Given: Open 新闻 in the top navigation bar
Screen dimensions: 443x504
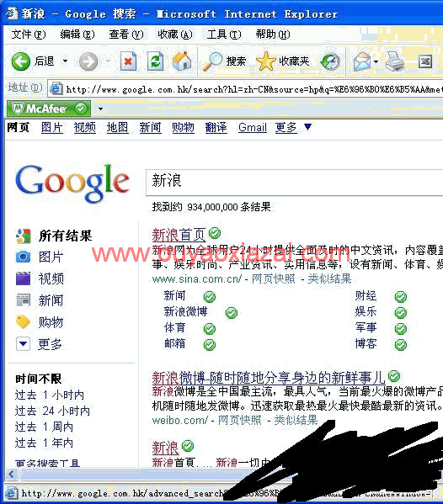Looking at the screenshot, I should (150, 128).
